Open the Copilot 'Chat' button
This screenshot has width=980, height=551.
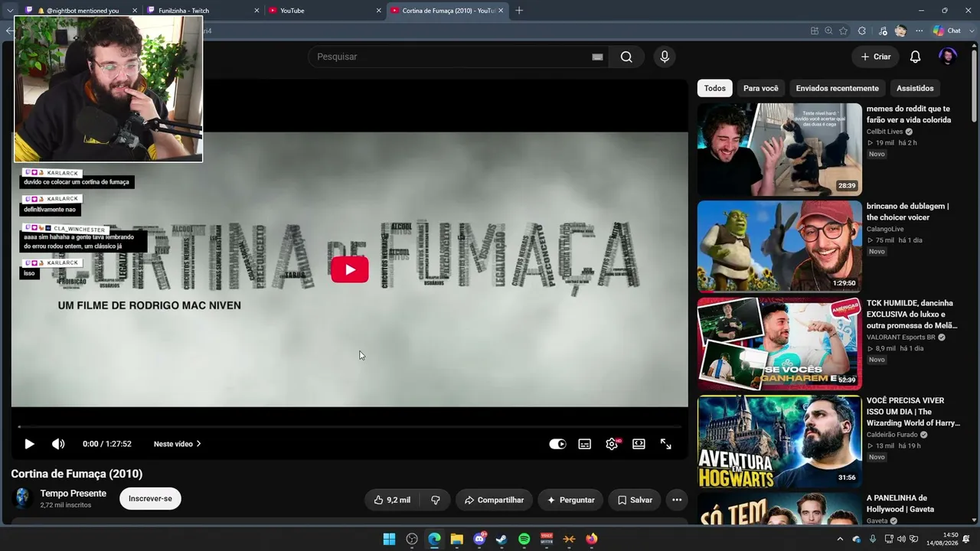946,31
